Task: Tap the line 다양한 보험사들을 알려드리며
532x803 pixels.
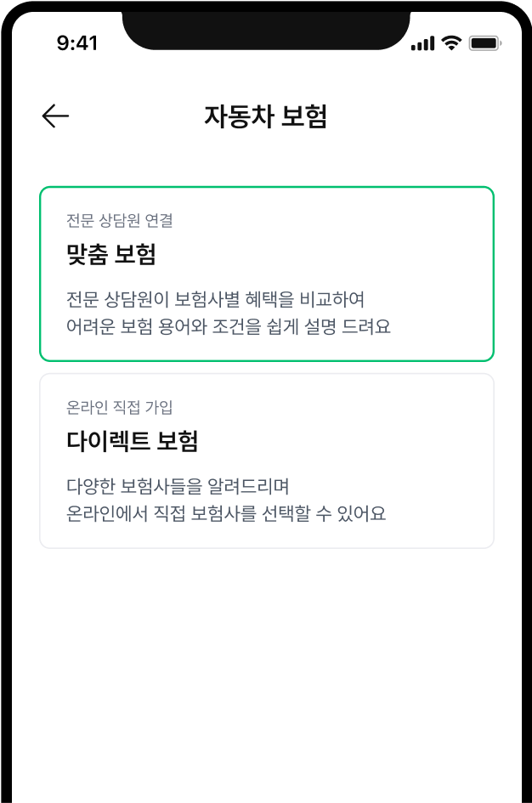Action: [178, 486]
